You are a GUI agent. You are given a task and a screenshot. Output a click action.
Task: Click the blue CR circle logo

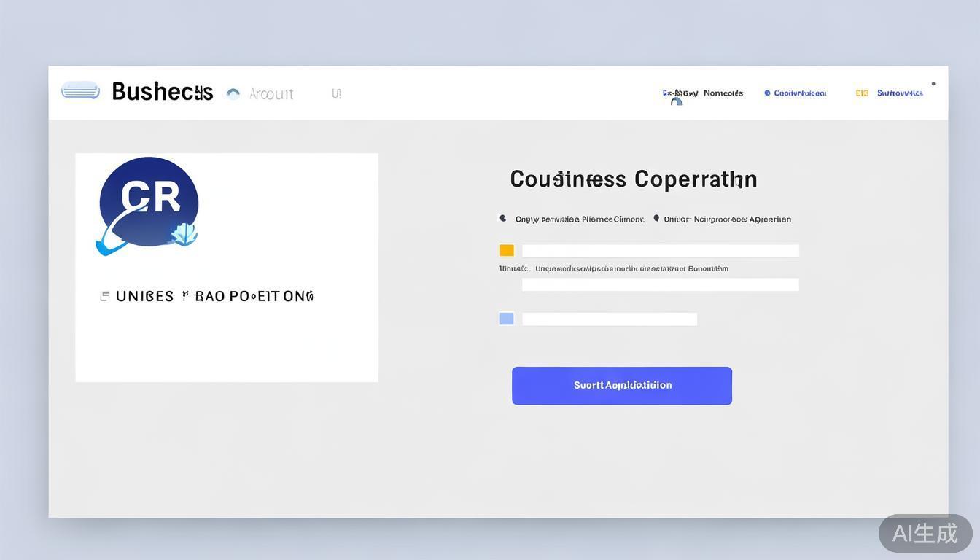point(149,201)
